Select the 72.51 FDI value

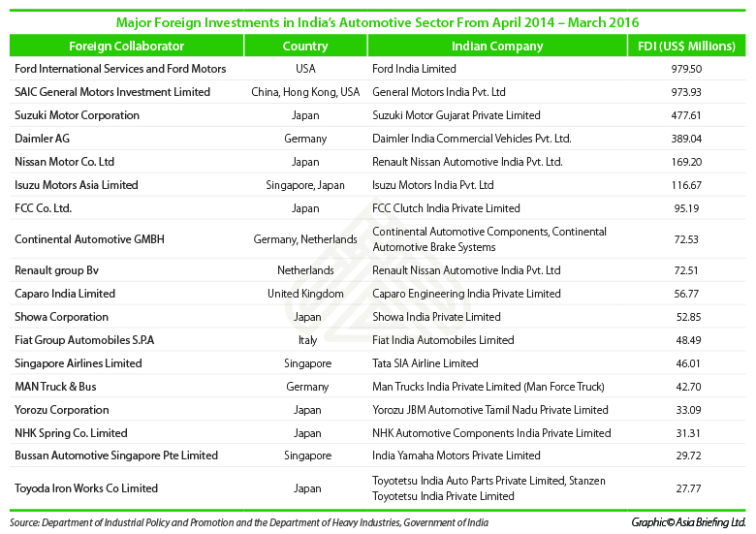[686, 270]
